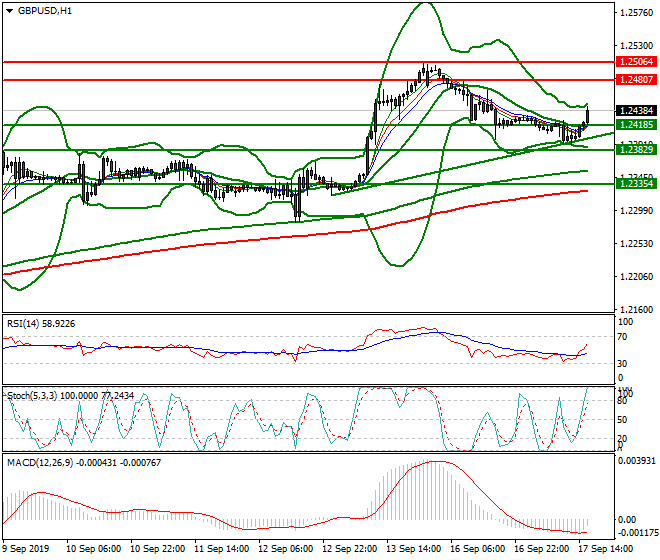Image resolution: width=660 pixels, height=560 pixels.
Task: Select the 1.22530 price scale value
Action: point(637,244)
